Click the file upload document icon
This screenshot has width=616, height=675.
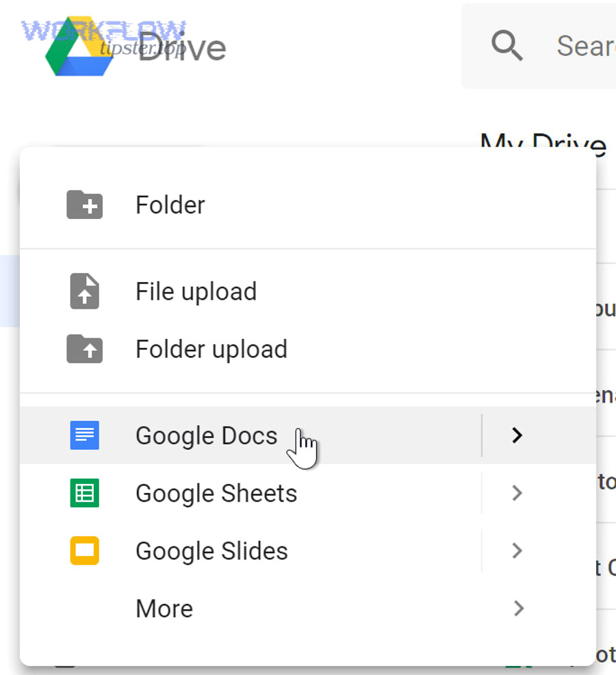(84, 291)
